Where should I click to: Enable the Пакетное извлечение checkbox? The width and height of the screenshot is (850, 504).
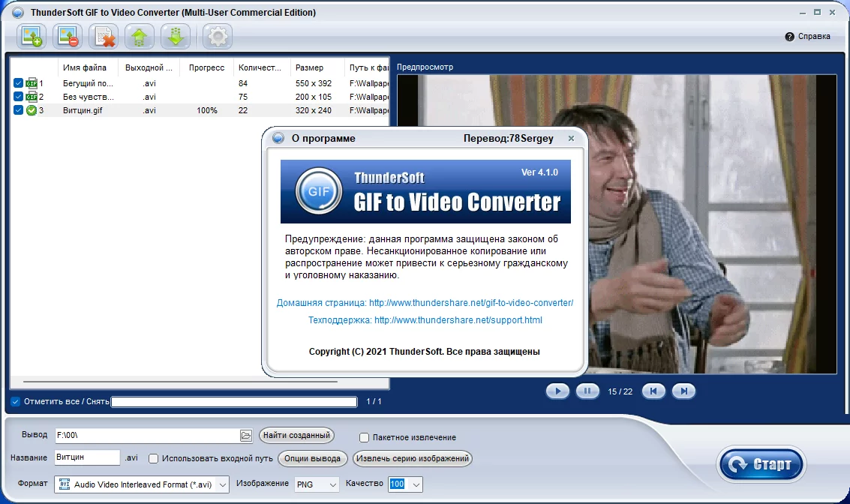point(365,437)
